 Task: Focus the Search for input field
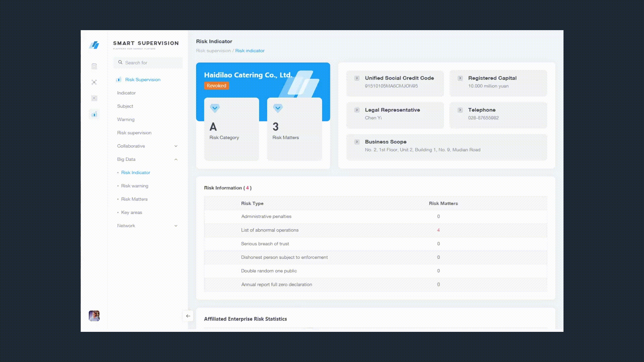point(151,63)
